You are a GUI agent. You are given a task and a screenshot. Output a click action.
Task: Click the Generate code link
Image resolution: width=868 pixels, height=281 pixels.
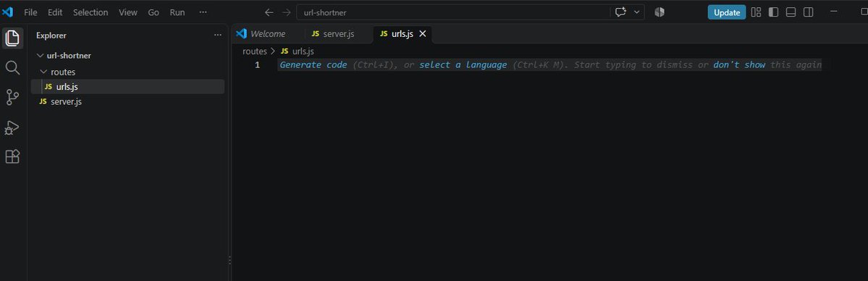[313, 65]
